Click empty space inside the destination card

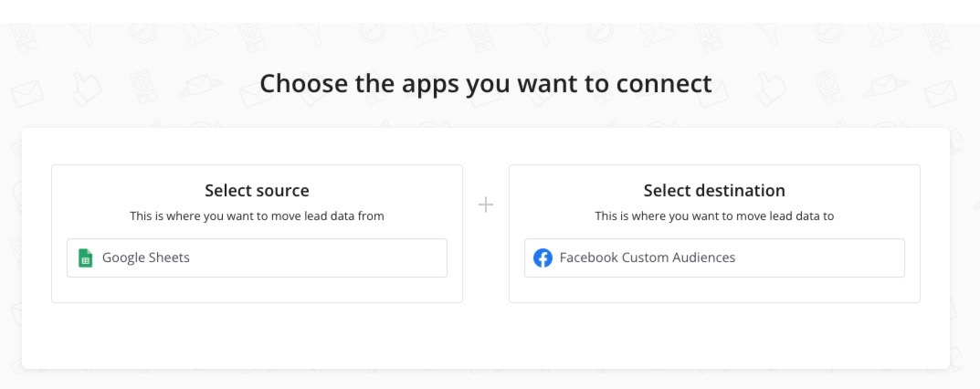[714, 289]
